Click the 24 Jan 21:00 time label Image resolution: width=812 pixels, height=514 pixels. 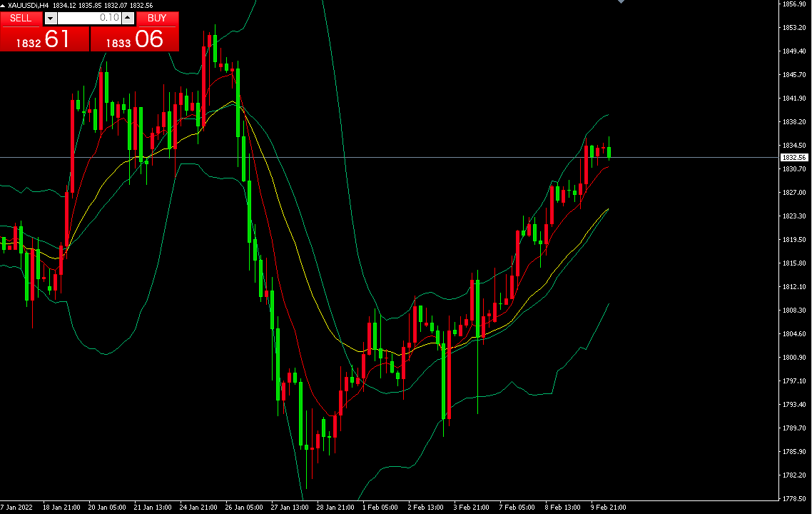[198, 508]
